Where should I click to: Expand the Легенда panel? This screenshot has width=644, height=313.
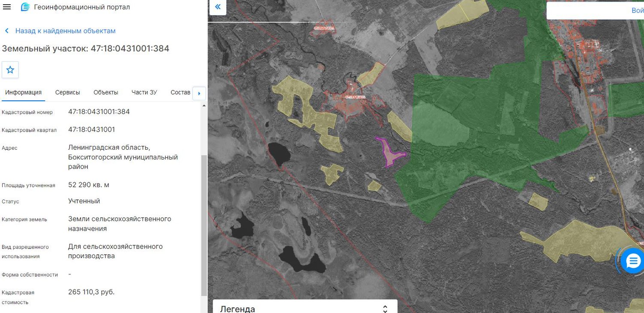tap(305, 309)
